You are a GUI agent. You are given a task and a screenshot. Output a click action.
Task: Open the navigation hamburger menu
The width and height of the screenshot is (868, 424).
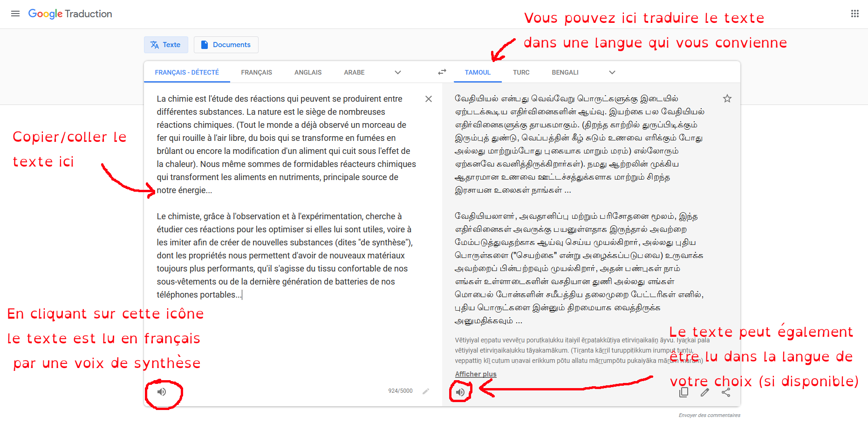[15, 14]
